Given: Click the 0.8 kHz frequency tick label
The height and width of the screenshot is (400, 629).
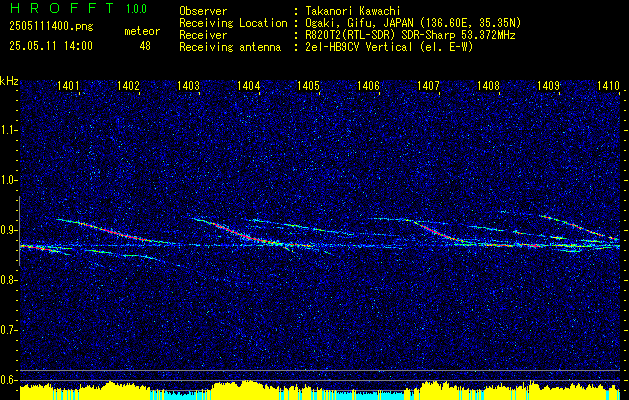Looking at the screenshot, I should click(x=7, y=280).
